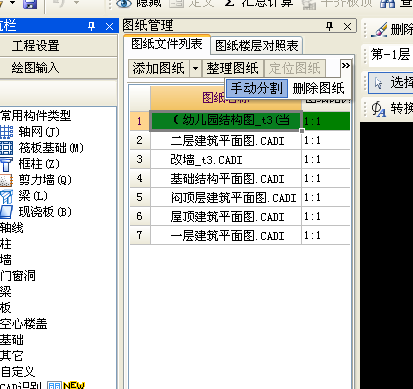Expand the 自定义 tree node
The height and width of the screenshot is (389, 413).
[x=18, y=372]
